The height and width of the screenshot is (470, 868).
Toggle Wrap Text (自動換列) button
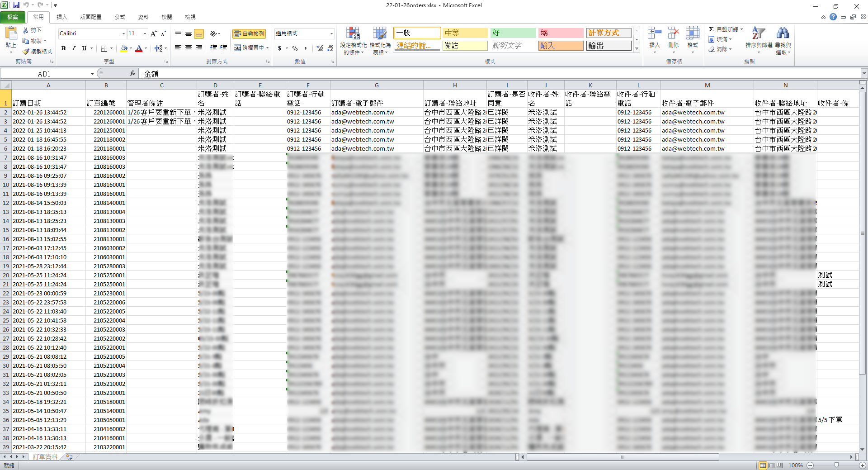(x=249, y=34)
